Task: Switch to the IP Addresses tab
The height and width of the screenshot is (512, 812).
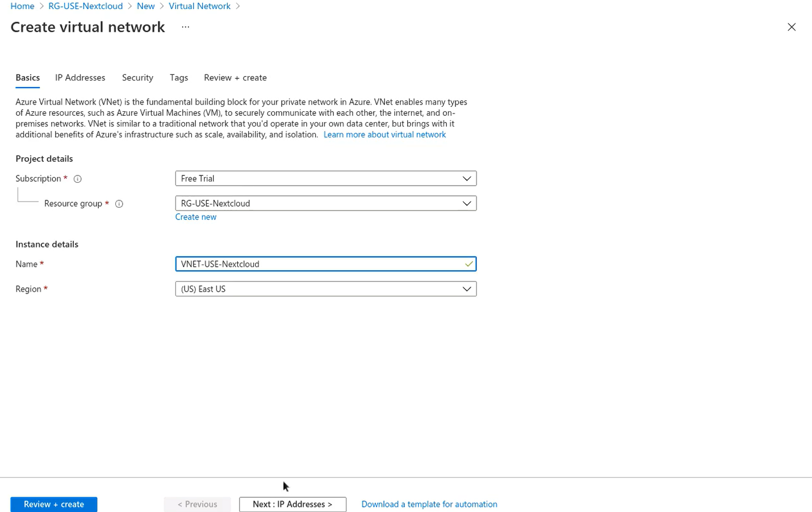Action: pyautogui.click(x=80, y=78)
